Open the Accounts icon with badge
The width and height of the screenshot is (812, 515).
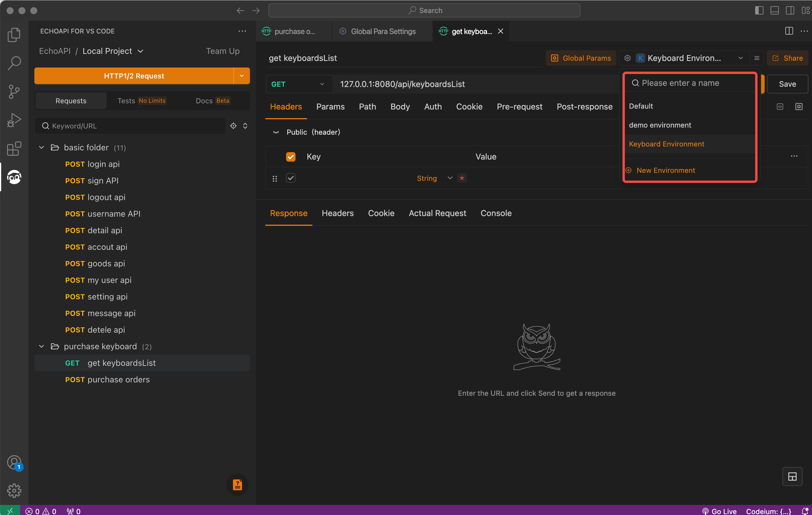coord(14,463)
